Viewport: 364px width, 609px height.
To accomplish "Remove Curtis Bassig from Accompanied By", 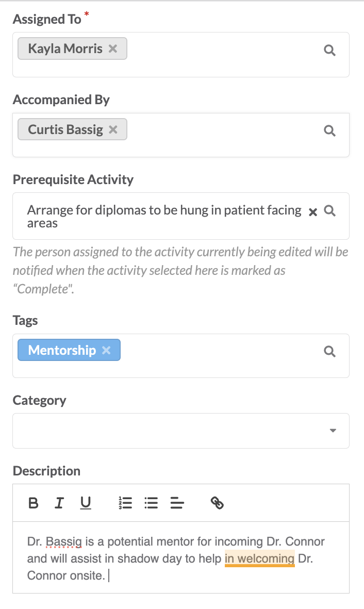I will [113, 129].
